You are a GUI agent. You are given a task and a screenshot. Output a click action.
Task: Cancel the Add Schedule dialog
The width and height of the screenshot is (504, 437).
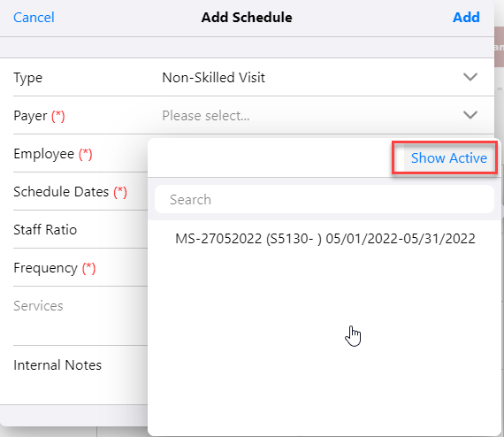coord(34,18)
